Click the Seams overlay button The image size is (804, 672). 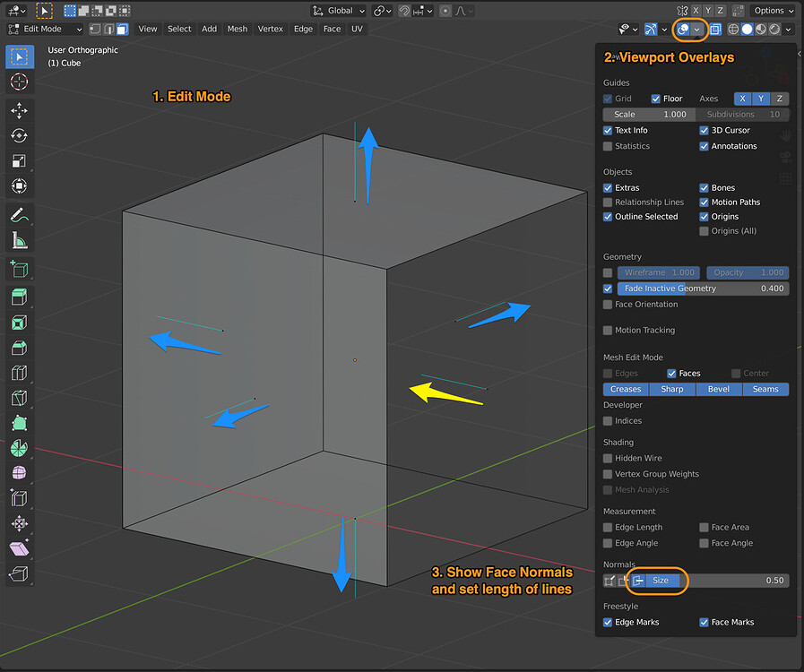point(765,389)
